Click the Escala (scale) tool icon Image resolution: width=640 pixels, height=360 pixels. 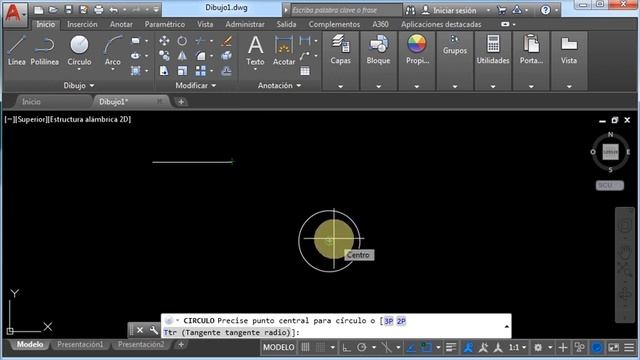(x=182, y=71)
